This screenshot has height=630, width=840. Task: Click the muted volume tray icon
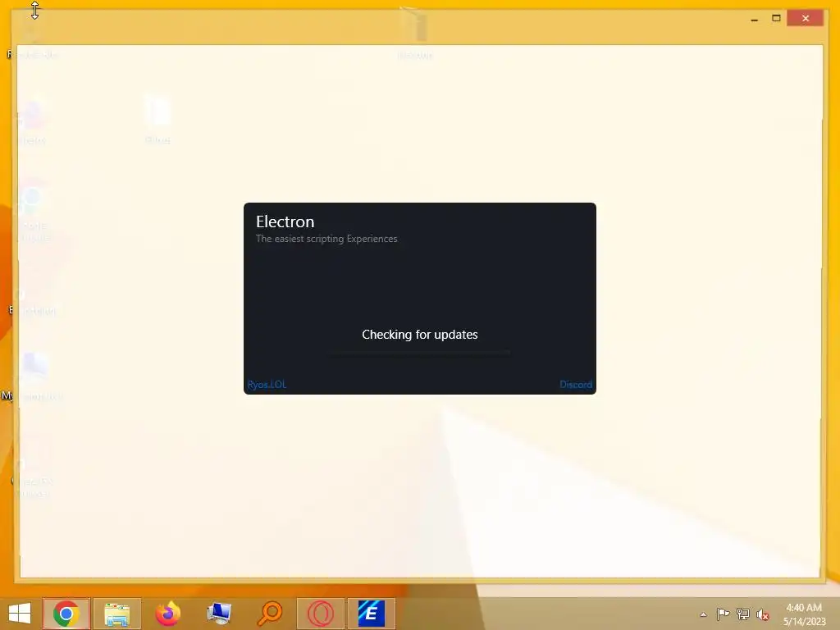pos(763,614)
